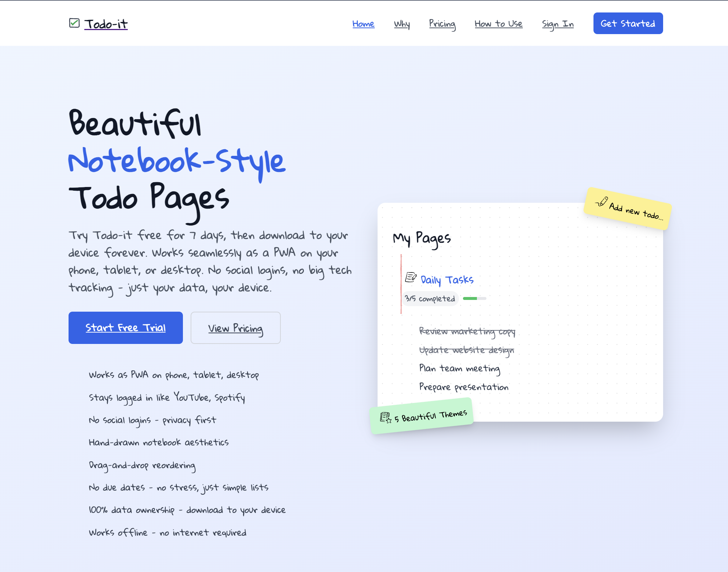Open the How to Use section
The width and height of the screenshot is (728, 572).
pos(499,23)
